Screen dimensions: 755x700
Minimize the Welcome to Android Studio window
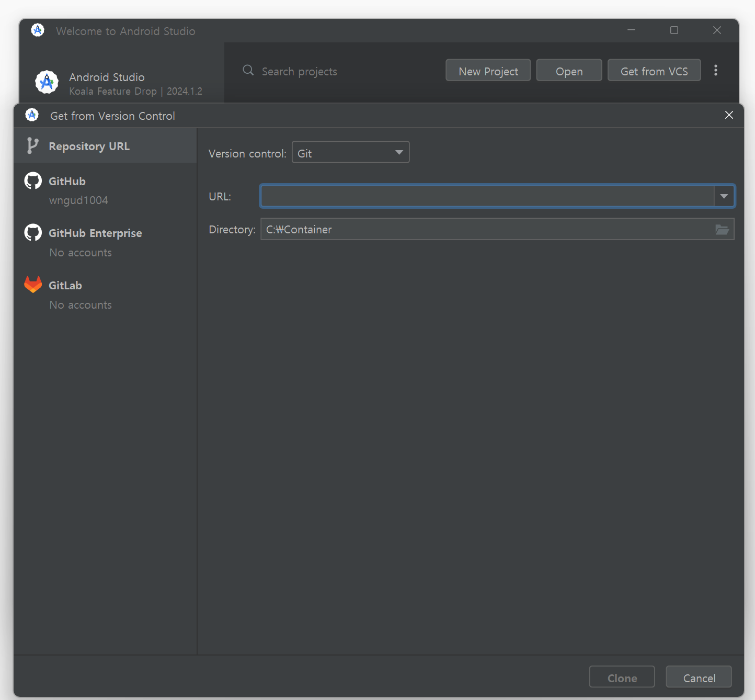pyautogui.click(x=632, y=30)
